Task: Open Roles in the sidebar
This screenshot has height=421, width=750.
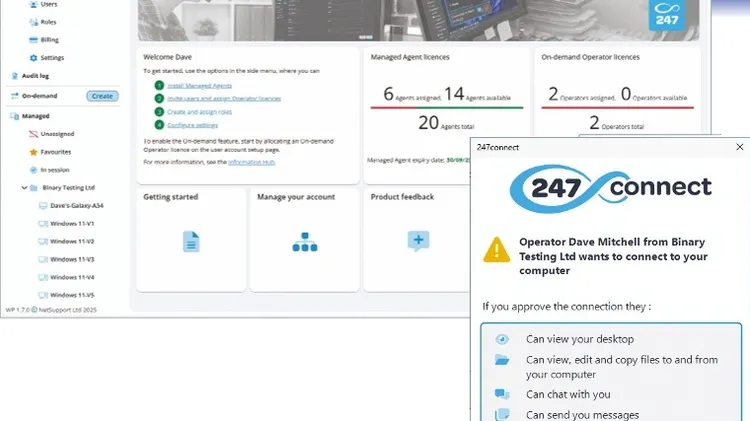Action: coord(48,22)
